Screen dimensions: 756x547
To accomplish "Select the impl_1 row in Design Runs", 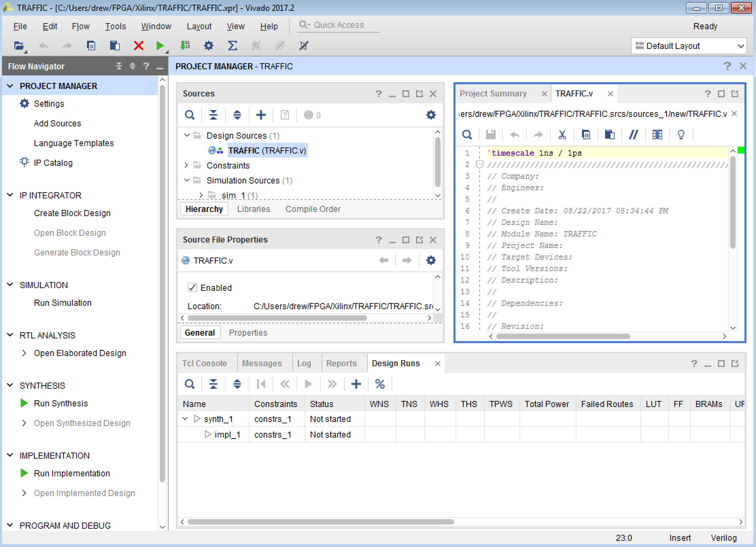I will pos(461,434).
